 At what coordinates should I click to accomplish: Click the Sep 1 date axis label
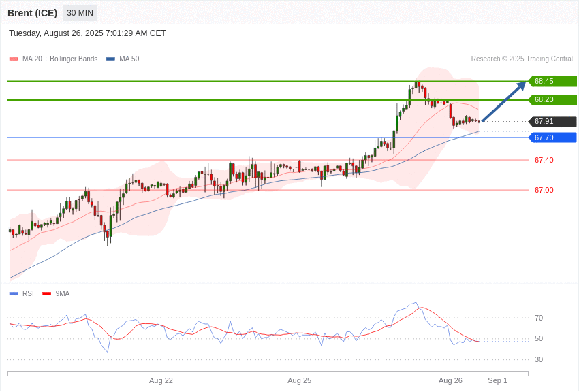pos(497,380)
